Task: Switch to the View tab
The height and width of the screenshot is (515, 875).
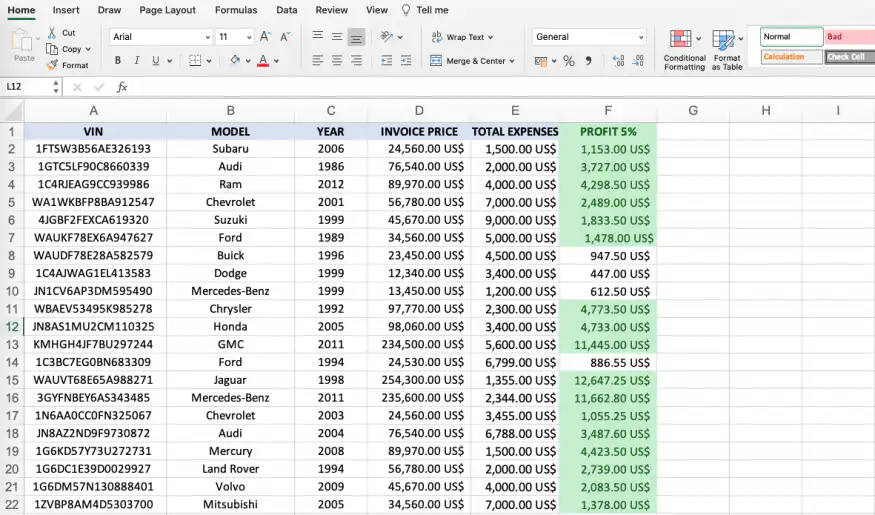Action: click(x=377, y=10)
